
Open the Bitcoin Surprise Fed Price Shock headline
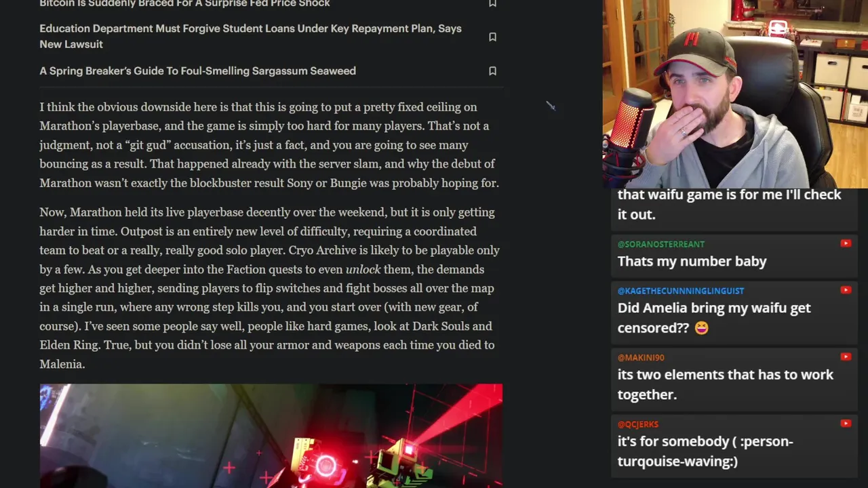pyautogui.click(x=184, y=3)
